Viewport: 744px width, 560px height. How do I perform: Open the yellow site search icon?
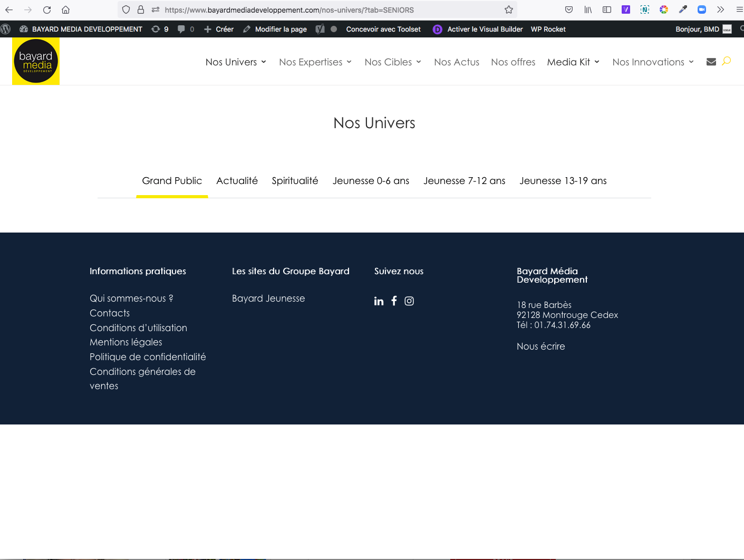point(727,61)
